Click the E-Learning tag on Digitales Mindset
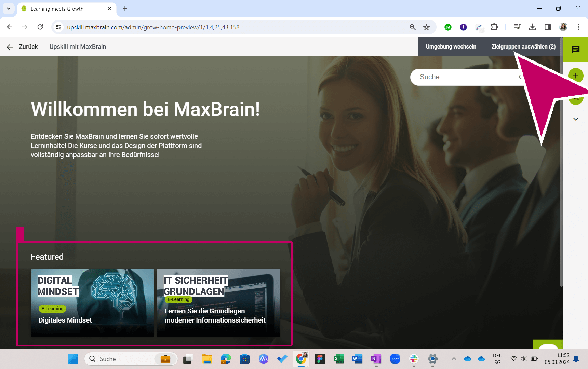This screenshot has height=369, width=588. click(x=52, y=309)
